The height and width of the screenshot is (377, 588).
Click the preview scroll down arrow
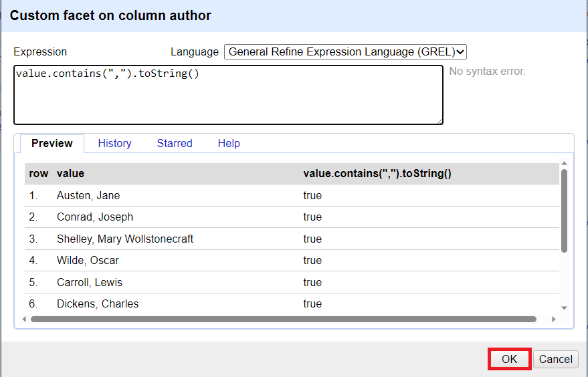pos(564,308)
